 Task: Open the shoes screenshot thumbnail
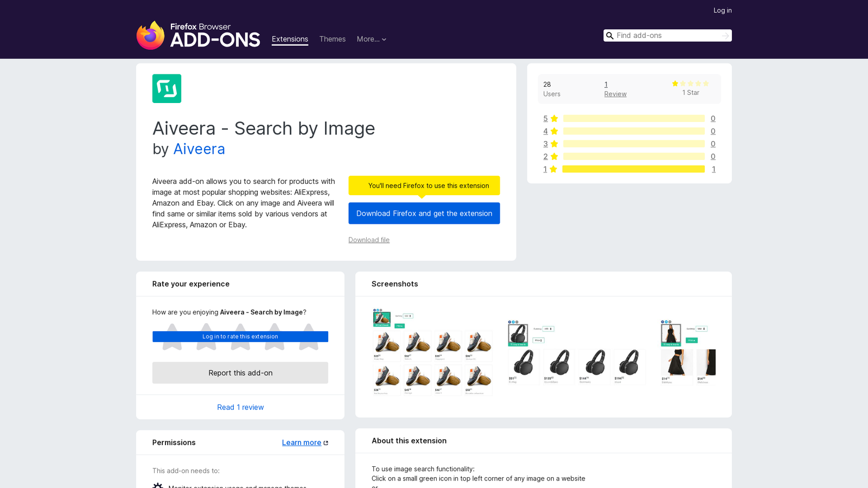432,352
